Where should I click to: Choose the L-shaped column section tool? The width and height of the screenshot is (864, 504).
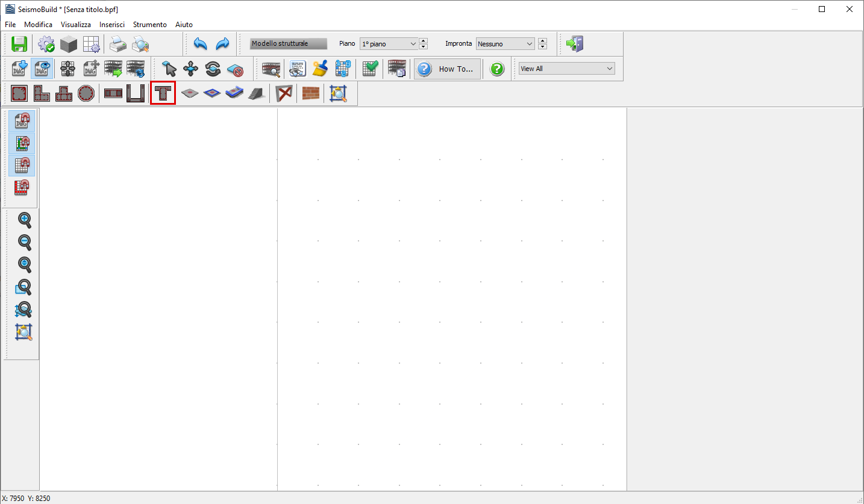[x=42, y=93]
